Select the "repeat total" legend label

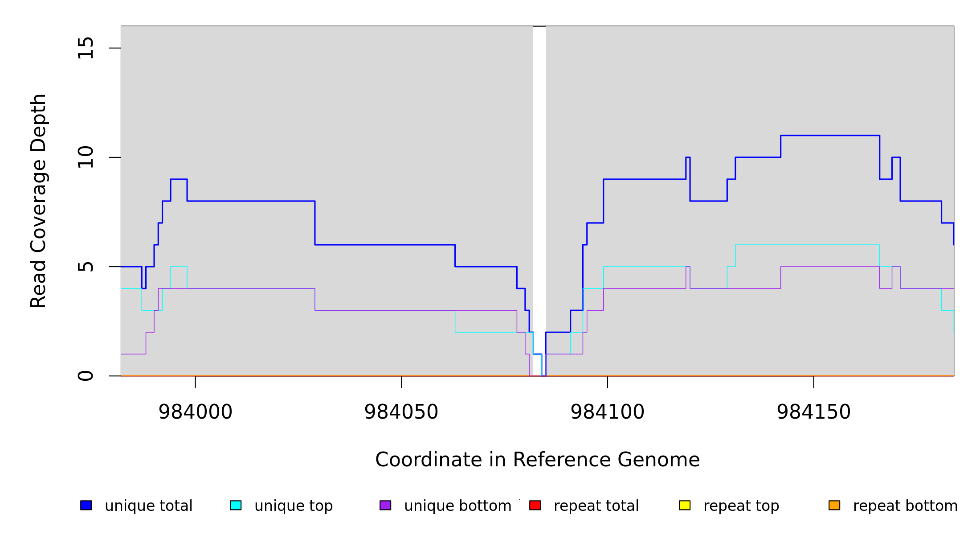click(596, 506)
